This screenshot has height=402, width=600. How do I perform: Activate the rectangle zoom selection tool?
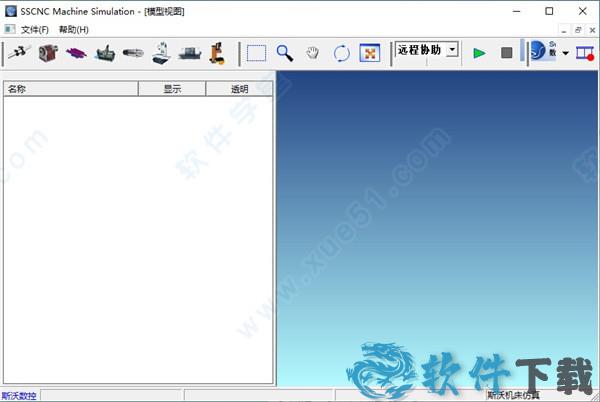257,53
